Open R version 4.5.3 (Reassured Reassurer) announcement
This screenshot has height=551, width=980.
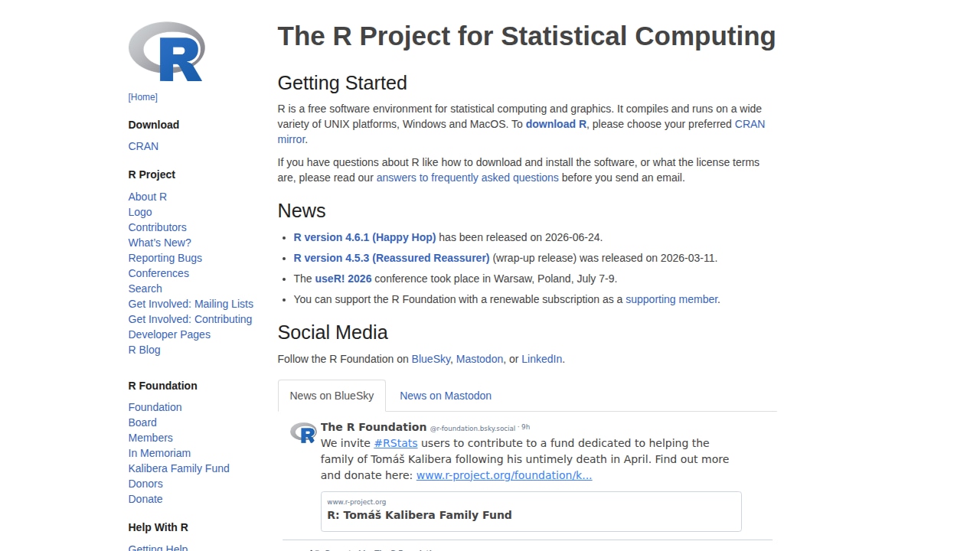tap(391, 258)
